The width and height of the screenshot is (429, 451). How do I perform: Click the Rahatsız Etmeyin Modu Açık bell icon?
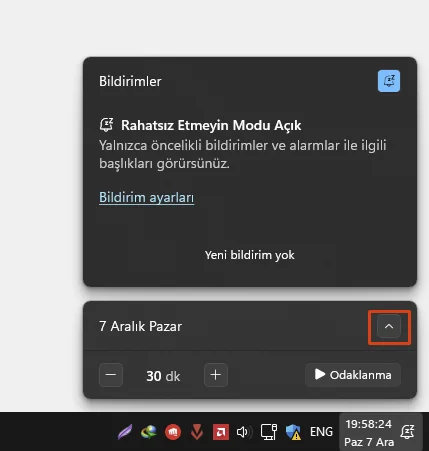pos(106,125)
